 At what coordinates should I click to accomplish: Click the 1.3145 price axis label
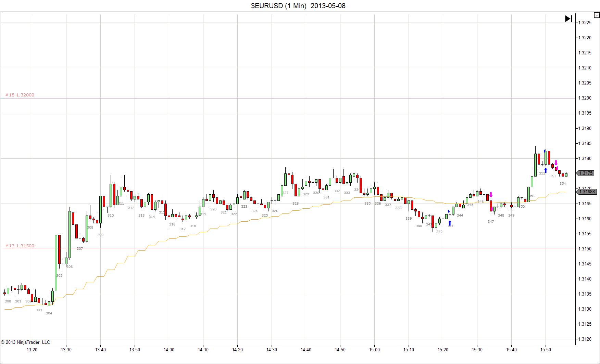[585, 264]
